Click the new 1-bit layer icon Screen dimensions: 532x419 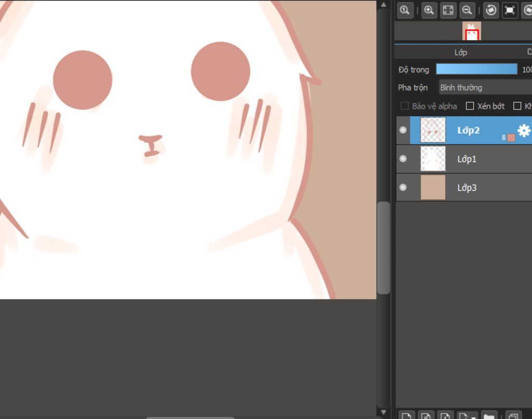[445, 415]
